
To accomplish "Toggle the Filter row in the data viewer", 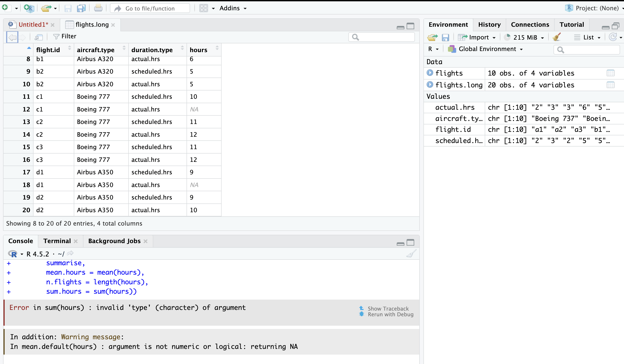I will [65, 36].
